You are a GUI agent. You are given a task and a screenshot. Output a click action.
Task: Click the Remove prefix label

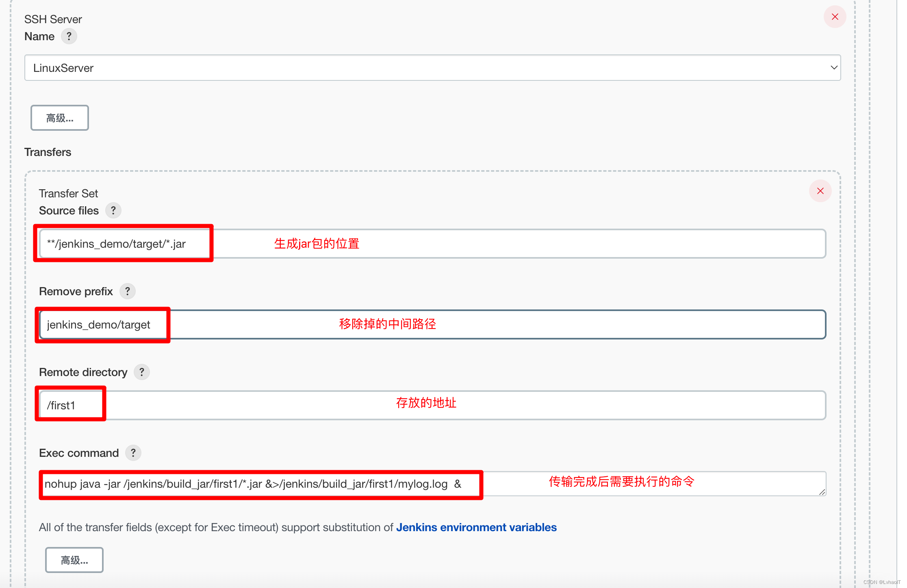(x=76, y=291)
